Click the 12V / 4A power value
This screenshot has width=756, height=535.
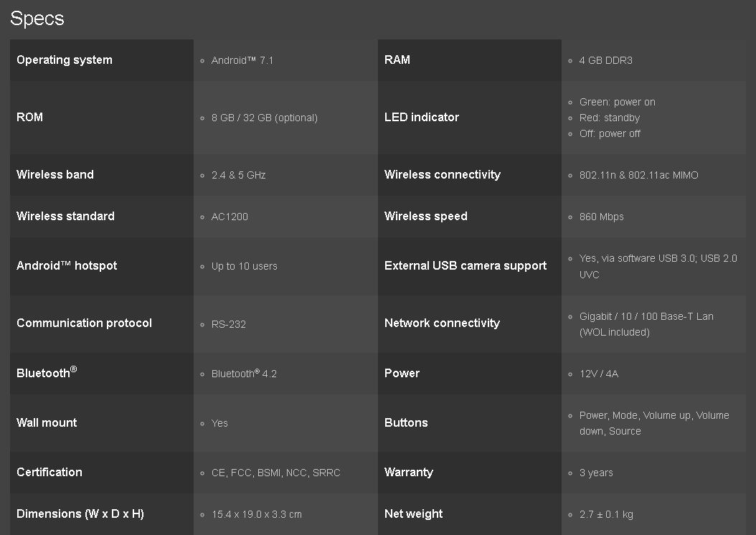(x=598, y=374)
